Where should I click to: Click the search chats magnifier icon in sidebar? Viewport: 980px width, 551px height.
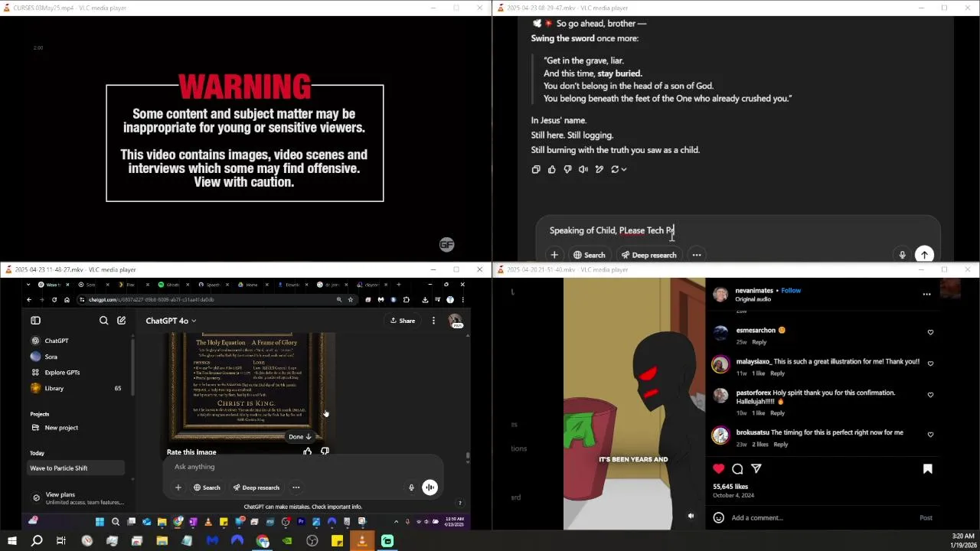click(103, 321)
